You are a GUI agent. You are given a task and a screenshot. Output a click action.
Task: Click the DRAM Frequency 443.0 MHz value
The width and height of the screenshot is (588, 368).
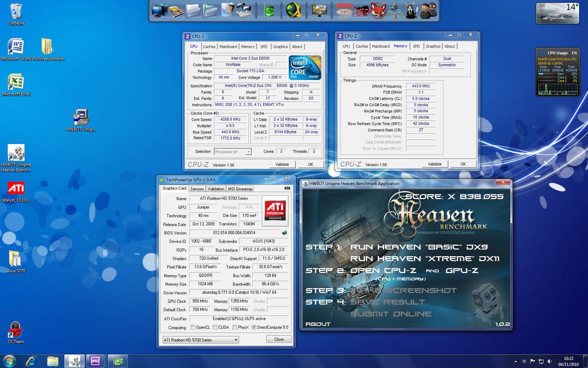421,86
